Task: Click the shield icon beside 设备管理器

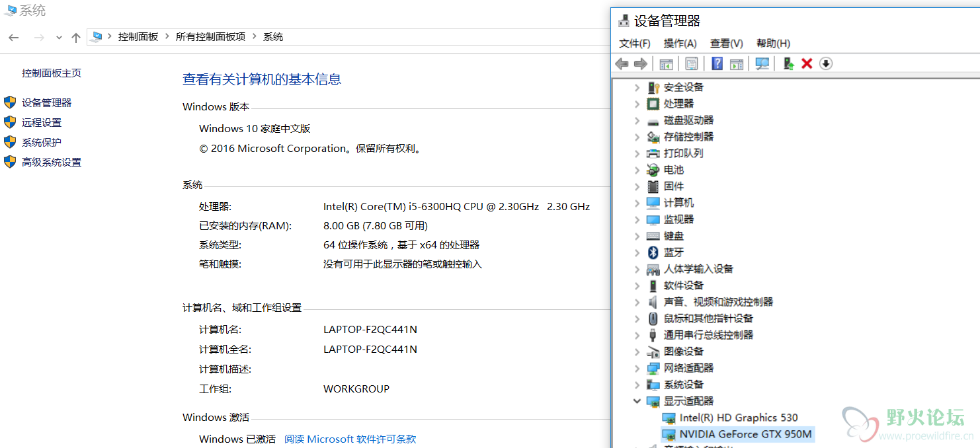Action: tap(10, 102)
